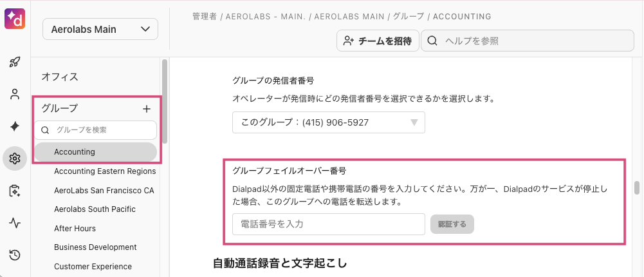Viewport: 644px width, 277px height.
Task: Click the Dialpad logo icon
Action: pyautogui.click(x=14, y=18)
